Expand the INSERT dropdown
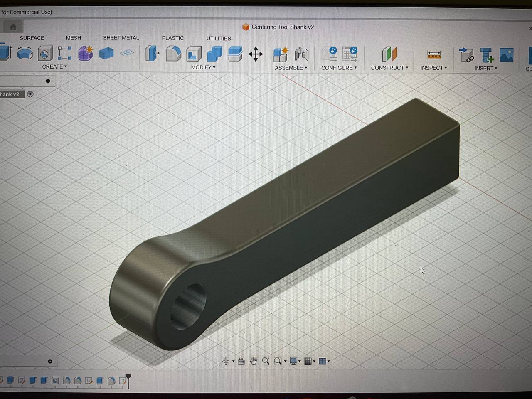This screenshot has height=399, width=532. (x=486, y=68)
